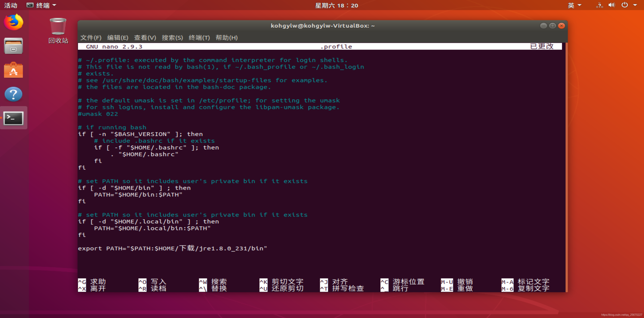
Task: Open the 帮助(H) menu
Action: tap(227, 38)
